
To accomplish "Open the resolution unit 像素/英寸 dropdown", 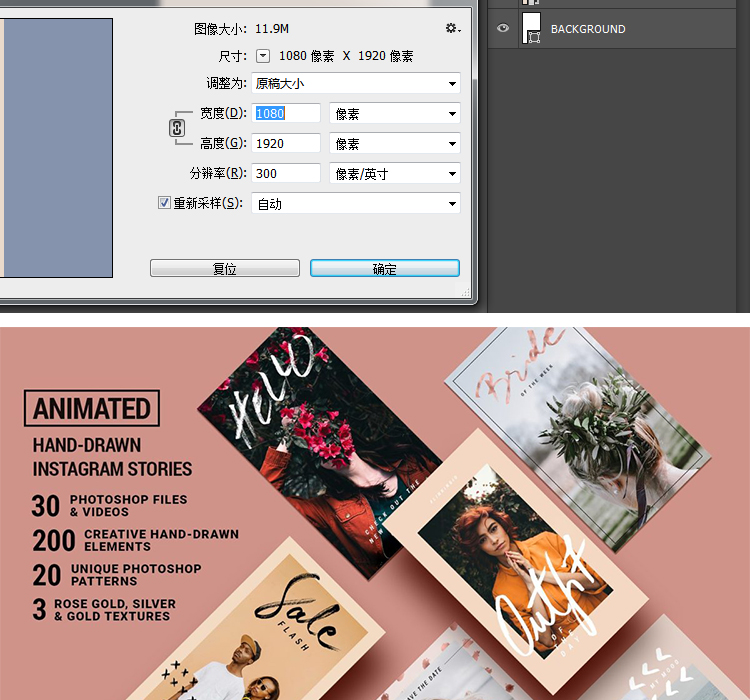I will [394, 174].
